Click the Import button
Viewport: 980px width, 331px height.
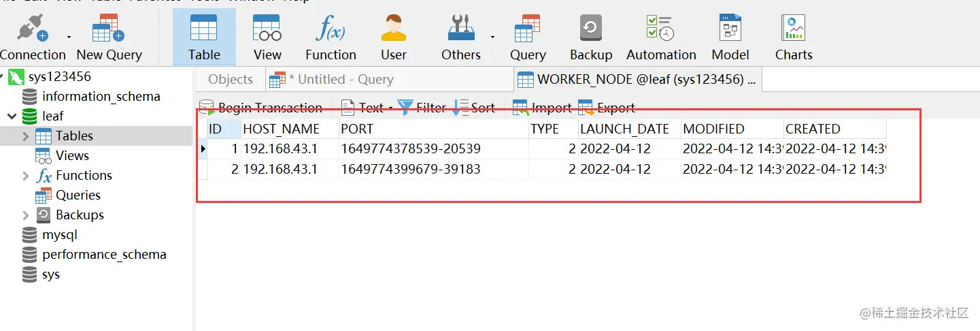[x=542, y=108]
